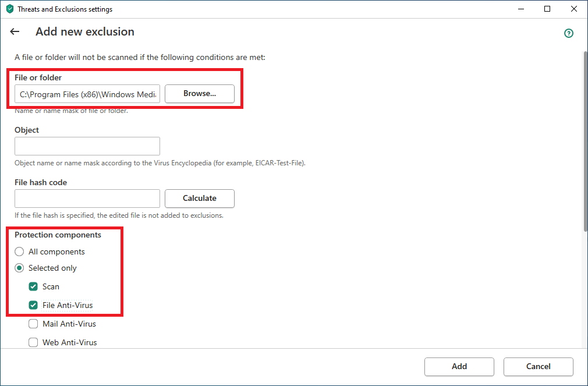Maximize the settings window

tap(547, 9)
